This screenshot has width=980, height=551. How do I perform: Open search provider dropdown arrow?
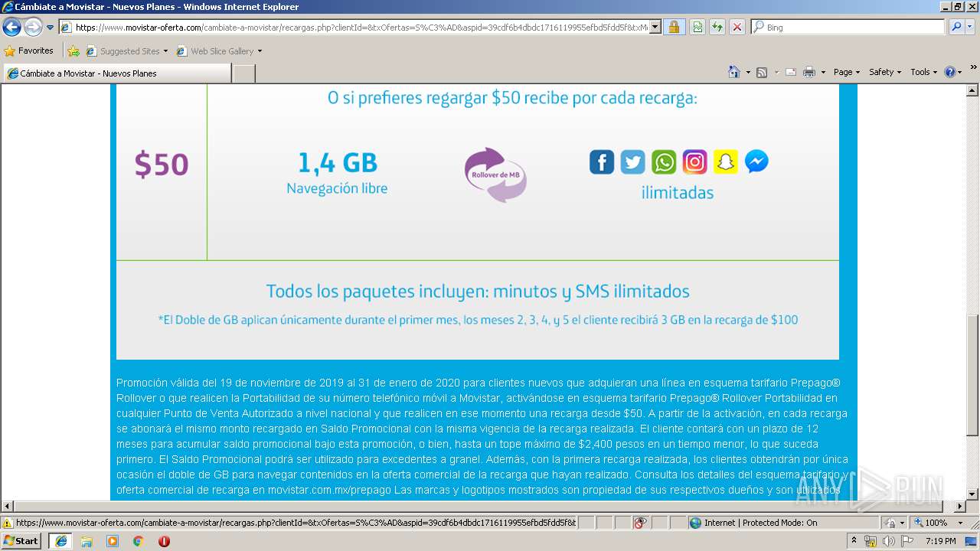[x=971, y=27]
